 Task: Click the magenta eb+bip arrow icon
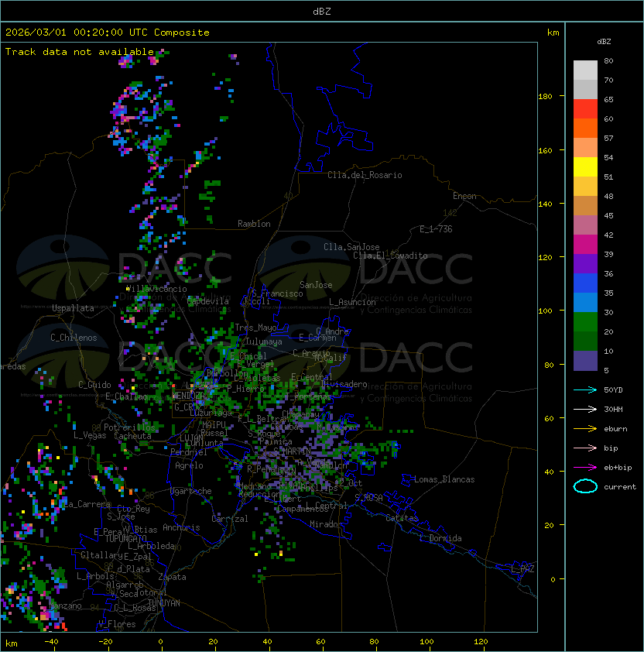click(x=585, y=468)
